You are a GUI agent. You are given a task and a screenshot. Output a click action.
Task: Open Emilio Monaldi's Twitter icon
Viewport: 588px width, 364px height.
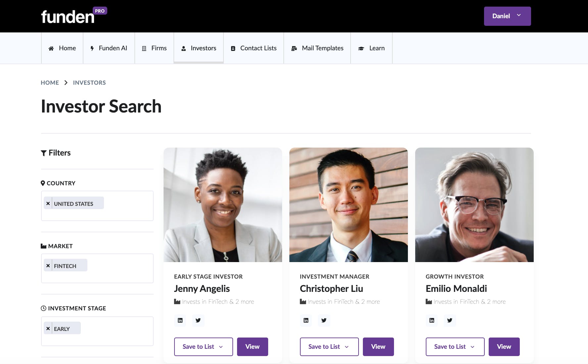[x=450, y=320]
